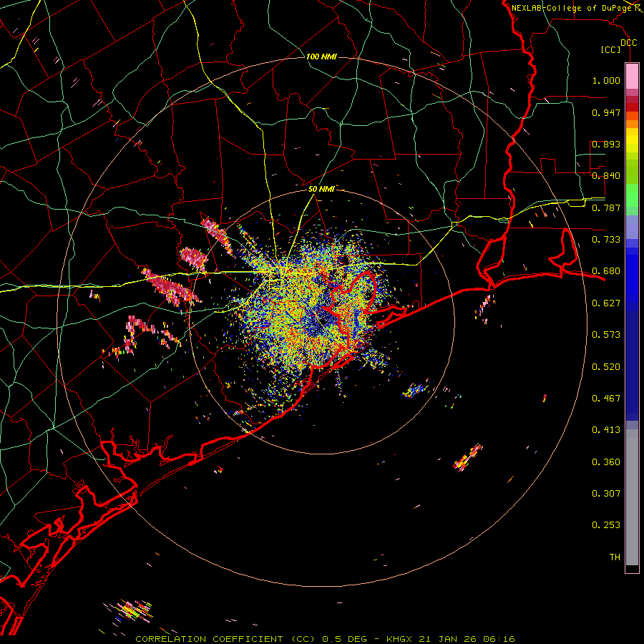Image resolution: width=644 pixels, height=644 pixels.
Task: Click the CORRELATION COEFFICIENT caption text
Action: 209,639
